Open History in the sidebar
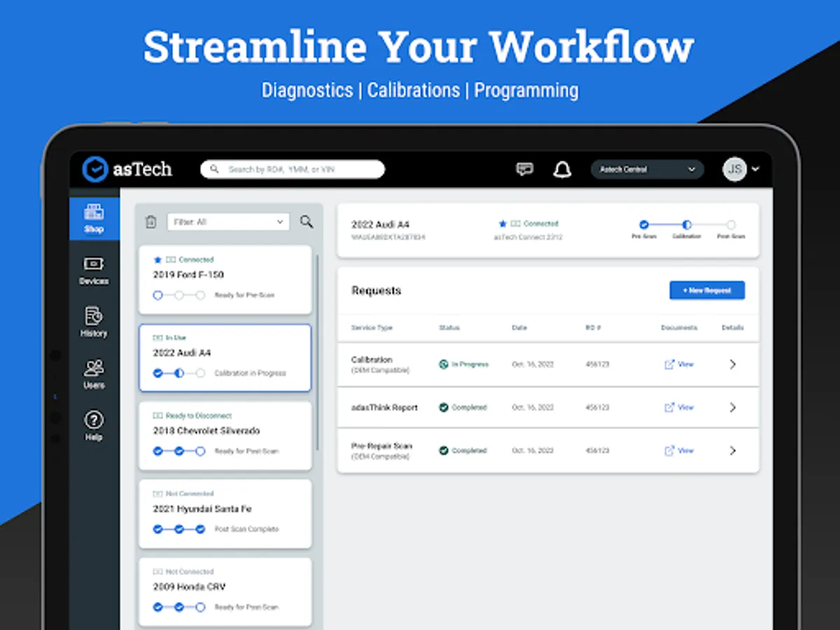840x630 pixels. click(x=94, y=323)
